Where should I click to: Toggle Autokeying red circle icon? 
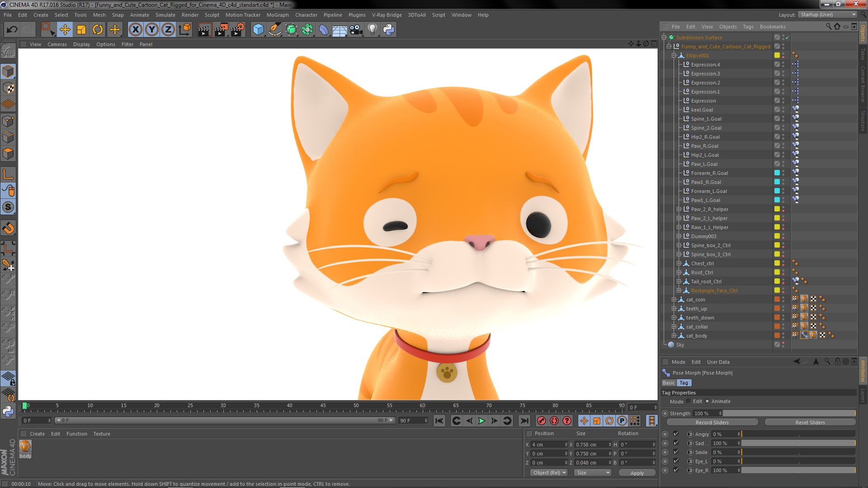(554, 421)
